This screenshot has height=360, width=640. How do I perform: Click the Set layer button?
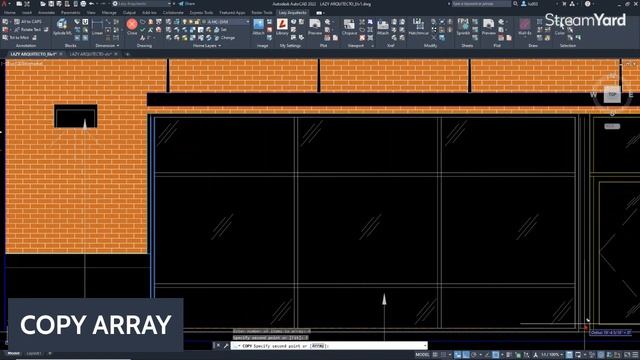click(220, 29)
